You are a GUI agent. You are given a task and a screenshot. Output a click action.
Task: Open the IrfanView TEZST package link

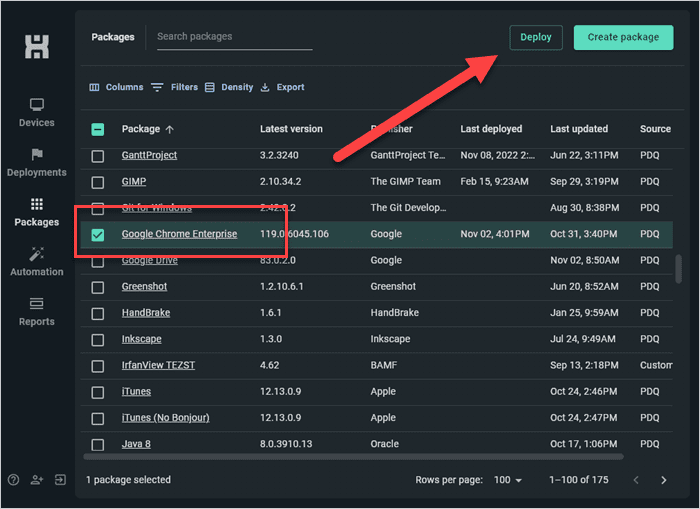pos(158,365)
